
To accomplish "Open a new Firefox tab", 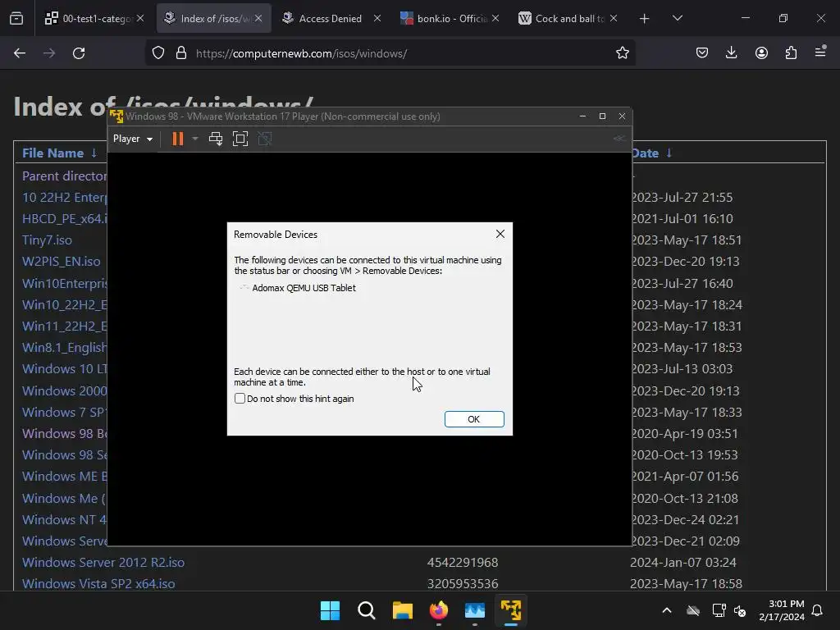I will tap(645, 19).
